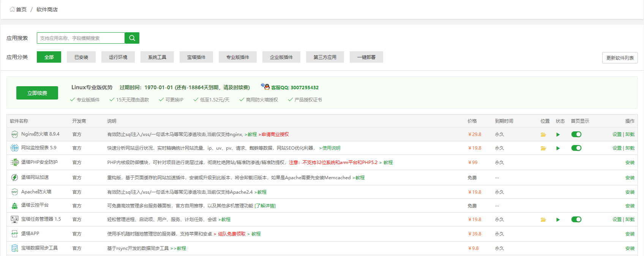Open 设置 for 网站监控报表
The image size is (644, 256).
[x=617, y=148]
